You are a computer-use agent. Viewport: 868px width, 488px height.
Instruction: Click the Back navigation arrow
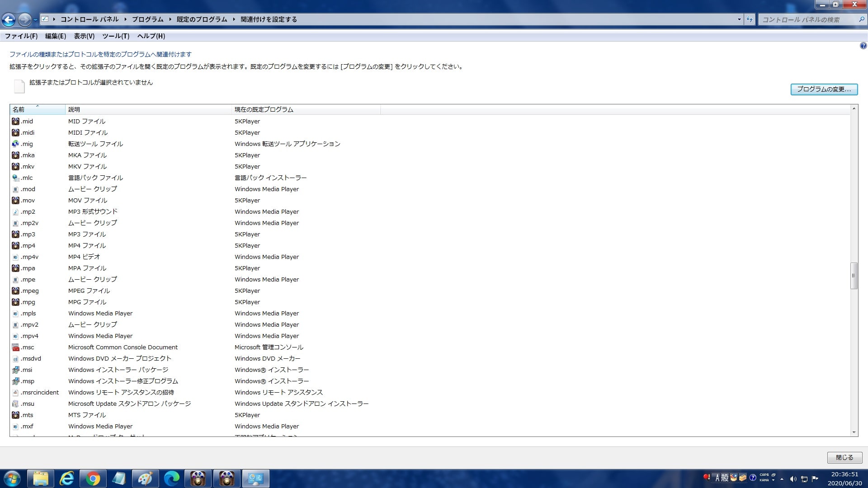point(9,19)
